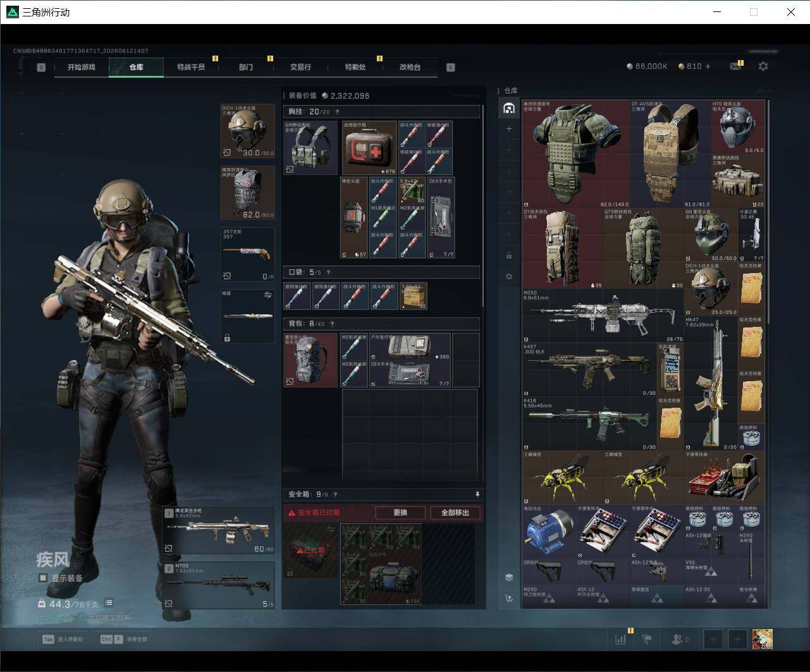Screen dimensions: 810x672
Task: Open the help icon next to 胸挂 20/20
Action: click(337, 112)
